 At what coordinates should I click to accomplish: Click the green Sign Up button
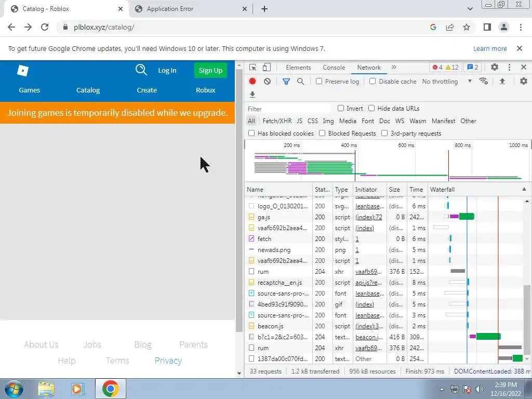tap(210, 70)
